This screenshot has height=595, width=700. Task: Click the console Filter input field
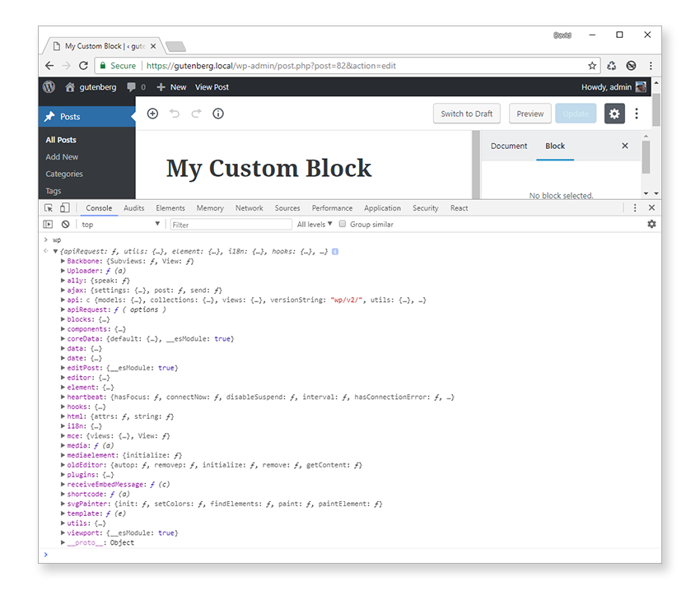point(231,224)
